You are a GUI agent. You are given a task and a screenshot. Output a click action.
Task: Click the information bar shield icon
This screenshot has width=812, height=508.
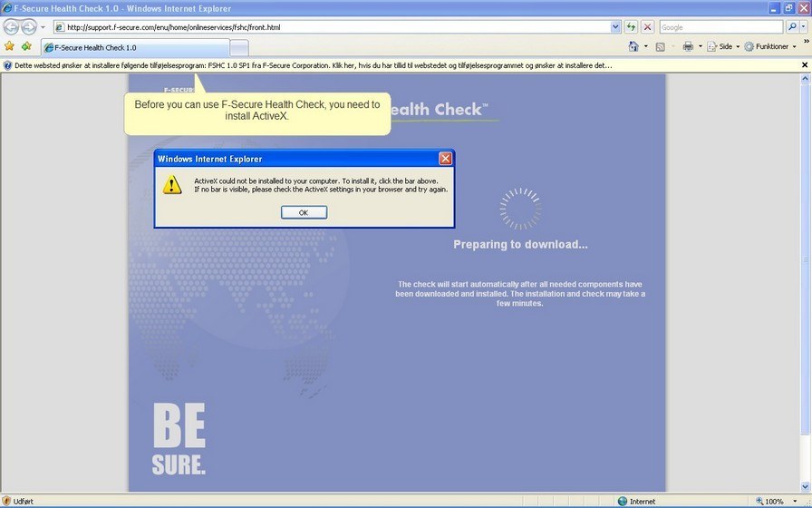7,65
